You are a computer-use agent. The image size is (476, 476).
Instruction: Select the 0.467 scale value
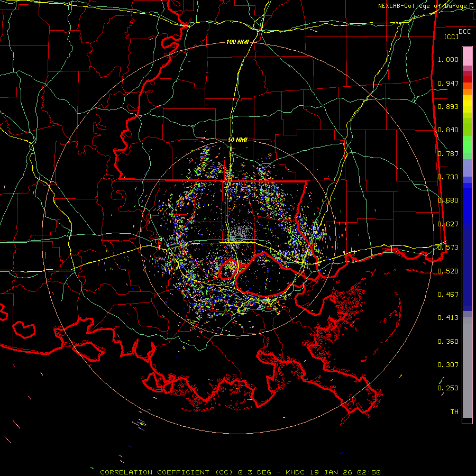click(448, 294)
